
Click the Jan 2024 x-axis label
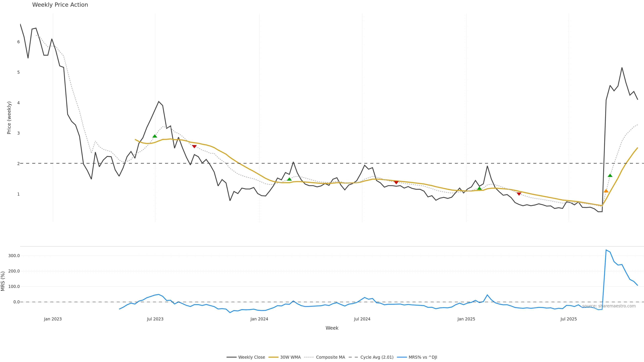click(x=259, y=319)
